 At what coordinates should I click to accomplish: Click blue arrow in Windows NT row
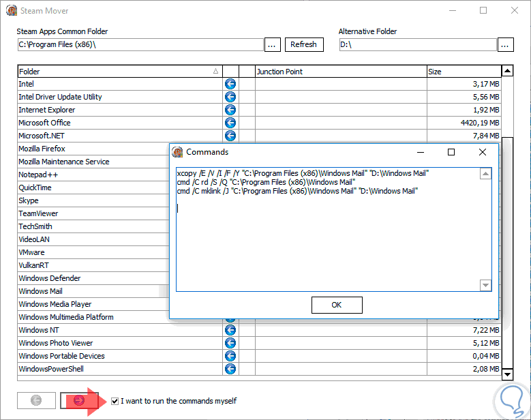point(230,330)
